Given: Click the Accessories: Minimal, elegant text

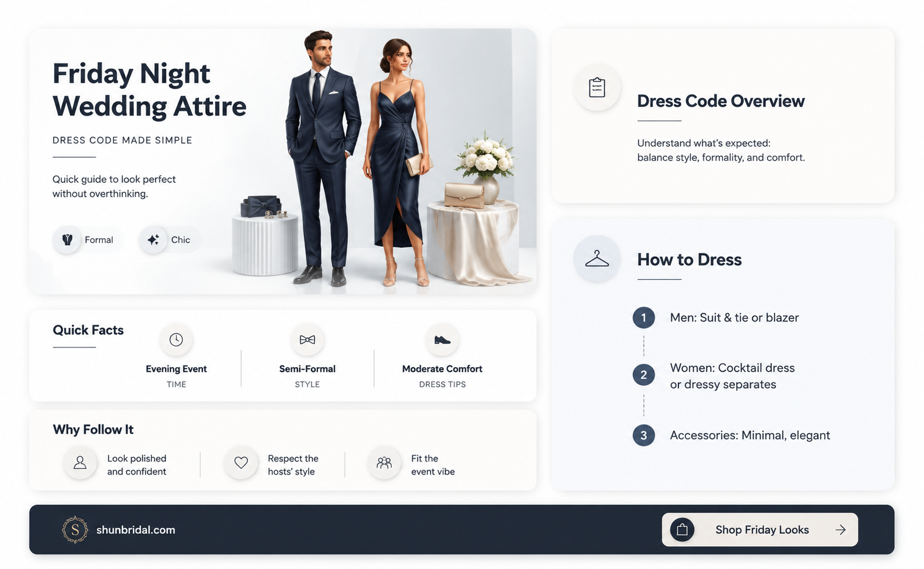Looking at the screenshot, I should (750, 435).
